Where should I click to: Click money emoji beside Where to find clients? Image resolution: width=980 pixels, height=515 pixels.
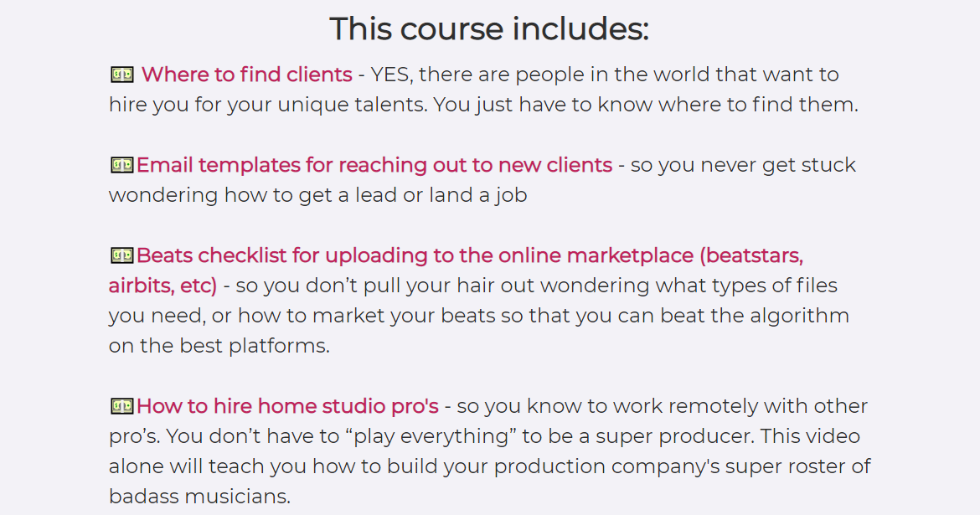click(x=122, y=75)
